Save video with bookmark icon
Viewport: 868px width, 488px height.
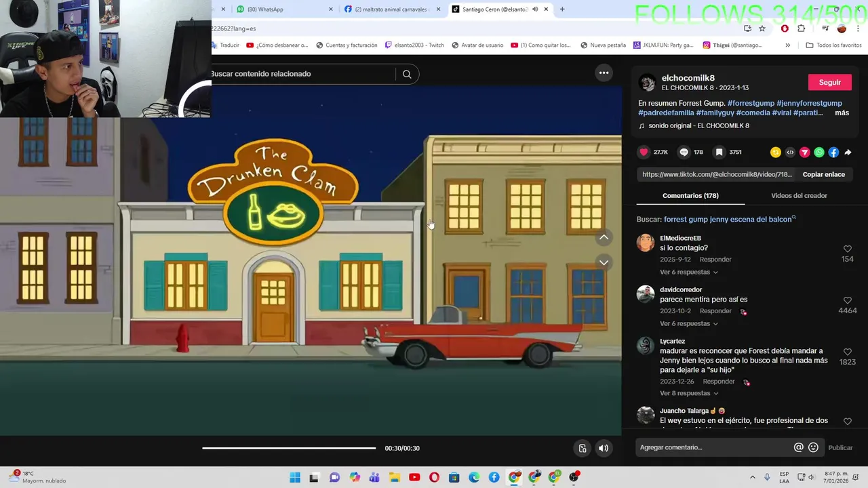(719, 152)
